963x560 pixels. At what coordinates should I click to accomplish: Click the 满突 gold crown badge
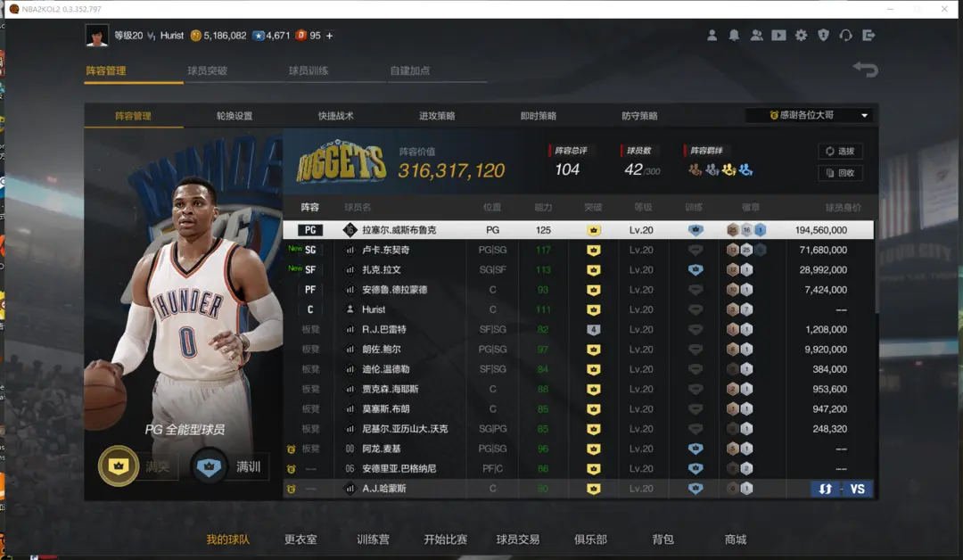[119, 466]
